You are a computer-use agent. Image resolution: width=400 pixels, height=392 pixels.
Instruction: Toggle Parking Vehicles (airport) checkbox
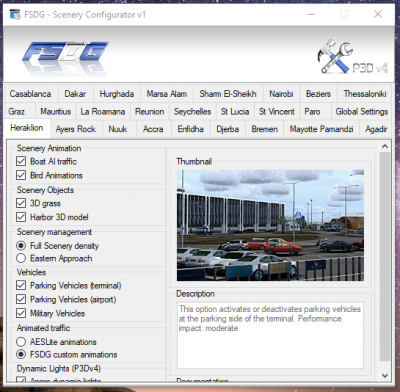click(21, 299)
